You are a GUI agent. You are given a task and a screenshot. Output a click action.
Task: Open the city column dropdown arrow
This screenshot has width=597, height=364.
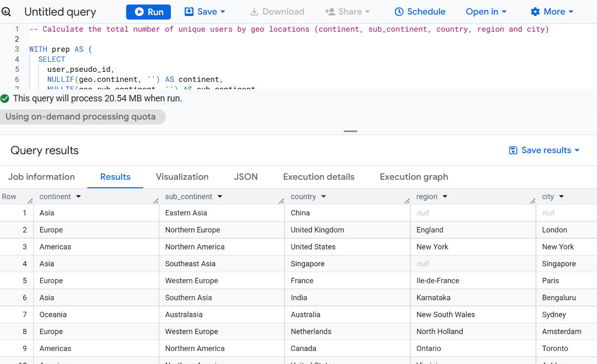point(561,197)
